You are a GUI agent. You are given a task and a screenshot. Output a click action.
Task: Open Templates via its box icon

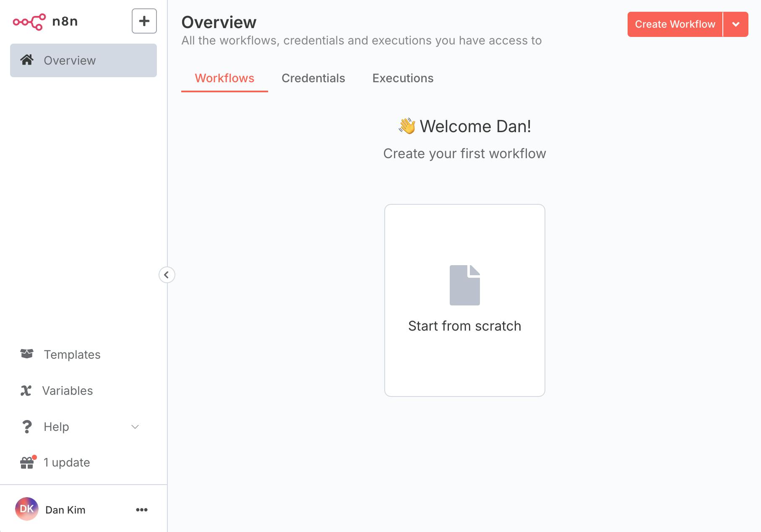[27, 354]
